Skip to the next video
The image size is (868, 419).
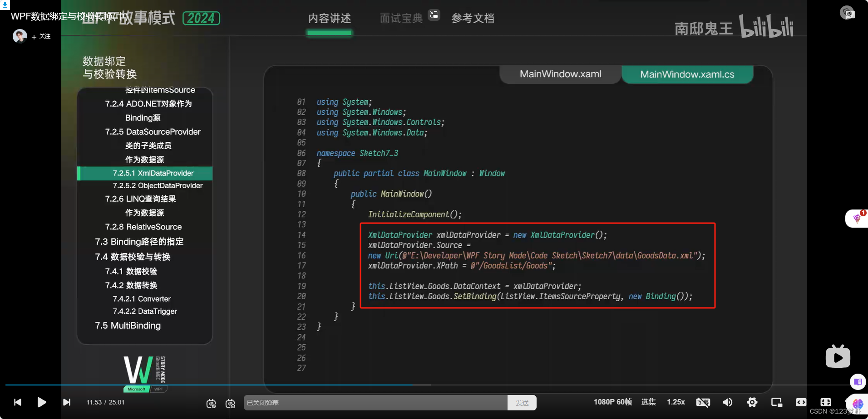pos(67,402)
